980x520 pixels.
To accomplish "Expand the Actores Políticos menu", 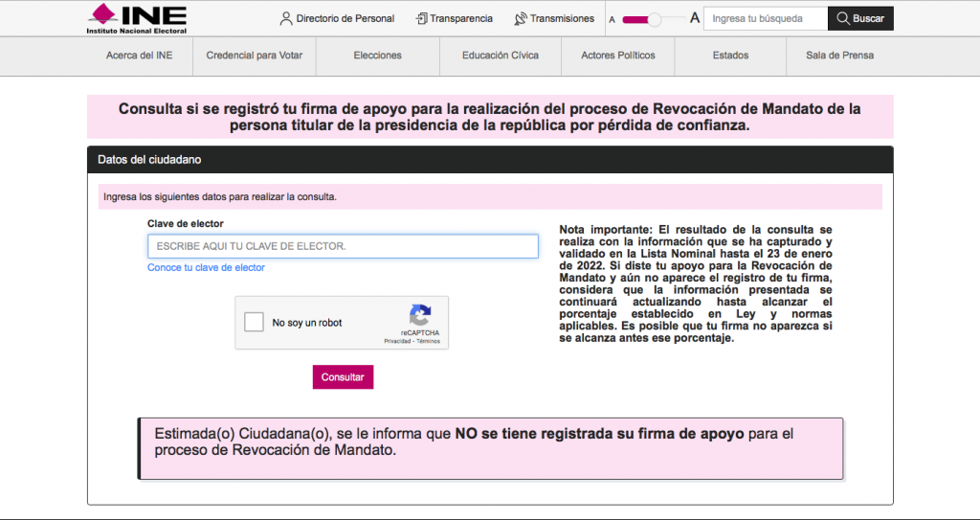I will (618, 56).
